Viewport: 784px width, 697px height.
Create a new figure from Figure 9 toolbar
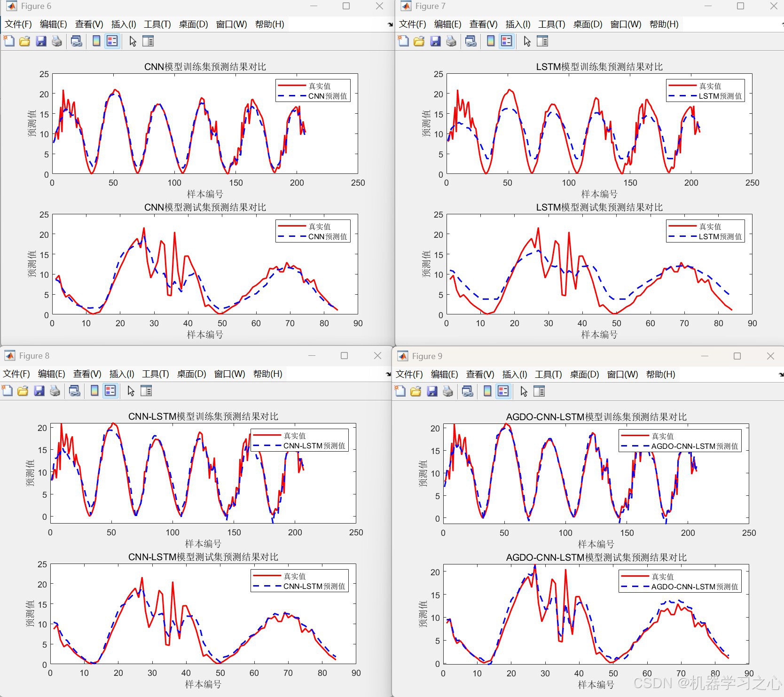pos(400,392)
